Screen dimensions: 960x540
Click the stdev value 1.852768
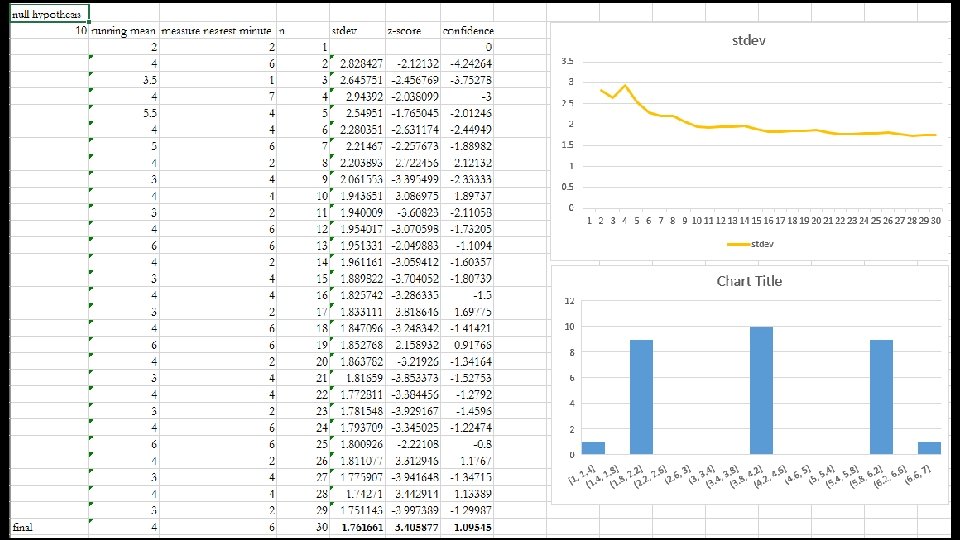[357, 345]
